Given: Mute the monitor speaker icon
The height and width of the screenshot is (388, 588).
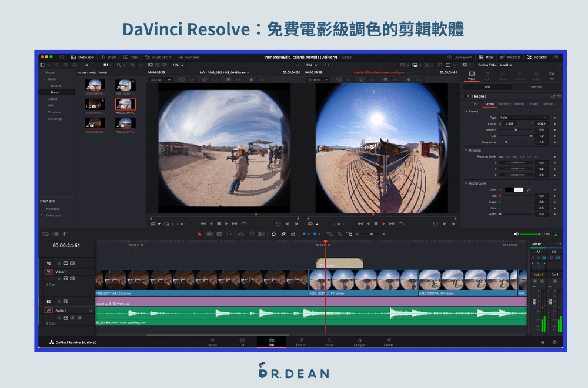Looking at the screenshot, I should (516, 234).
